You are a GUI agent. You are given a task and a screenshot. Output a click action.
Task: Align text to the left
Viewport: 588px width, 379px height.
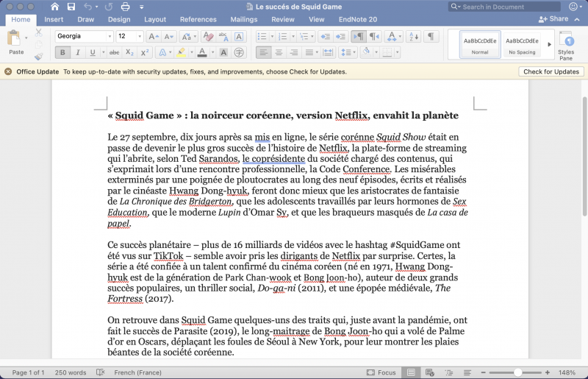[264, 52]
